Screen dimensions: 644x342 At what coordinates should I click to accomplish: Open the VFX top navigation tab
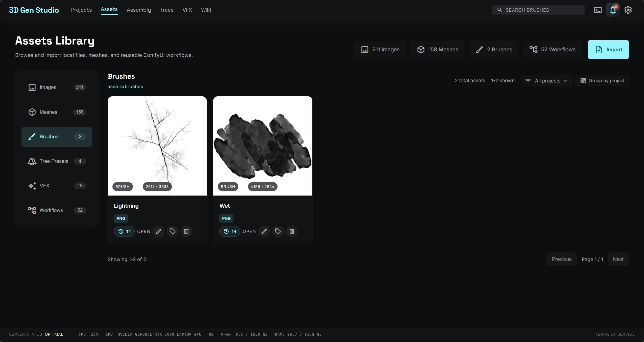[x=187, y=10]
